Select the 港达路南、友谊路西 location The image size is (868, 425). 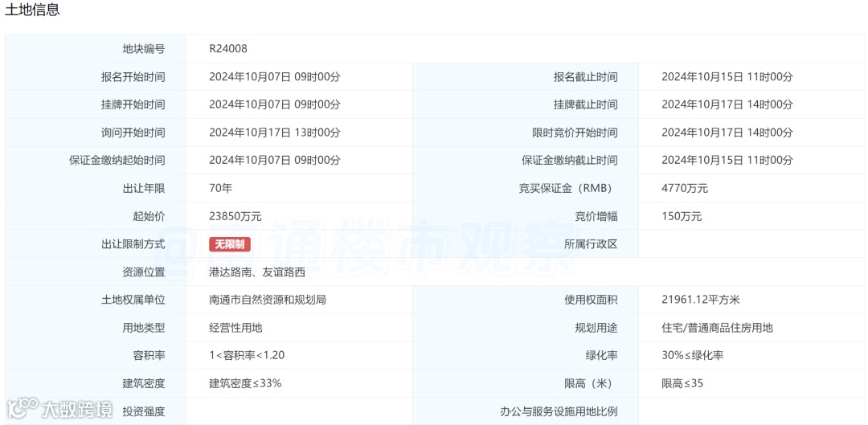click(257, 272)
